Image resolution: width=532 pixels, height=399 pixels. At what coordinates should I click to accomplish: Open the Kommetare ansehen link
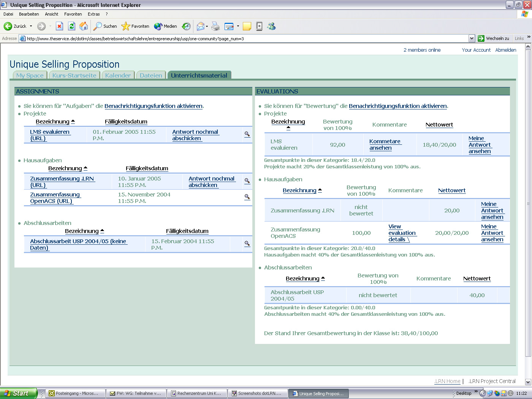[x=385, y=144]
